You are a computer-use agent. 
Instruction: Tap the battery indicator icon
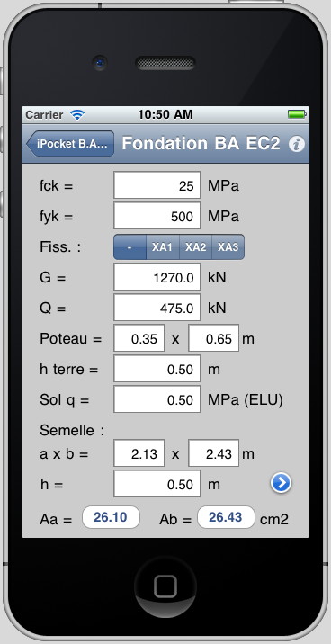point(297,114)
